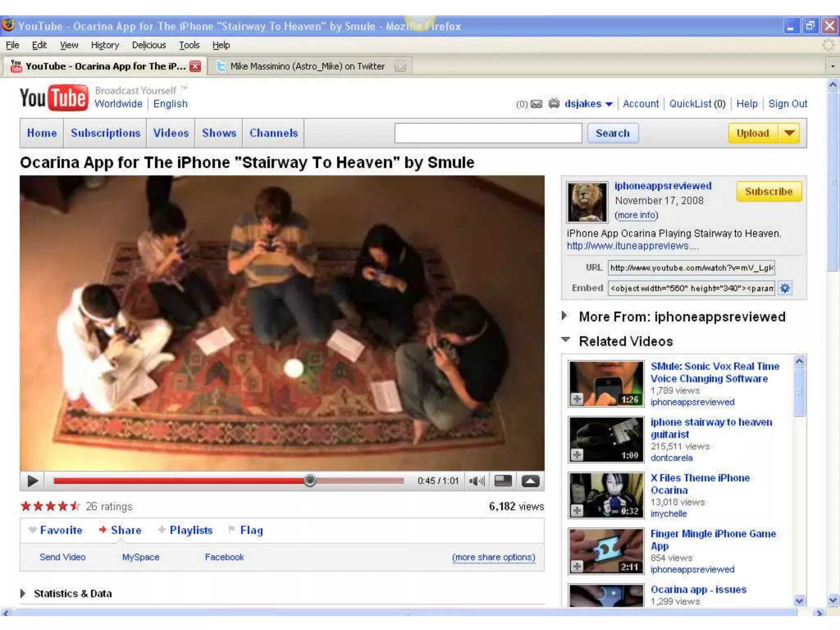Click the yellow Subscribe button

pyautogui.click(x=768, y=192)
